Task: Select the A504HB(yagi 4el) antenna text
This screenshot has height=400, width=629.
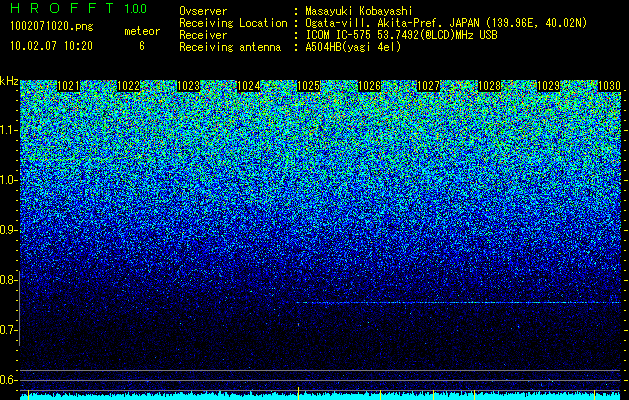Action: pyautogui.click(x=353, y=47)
